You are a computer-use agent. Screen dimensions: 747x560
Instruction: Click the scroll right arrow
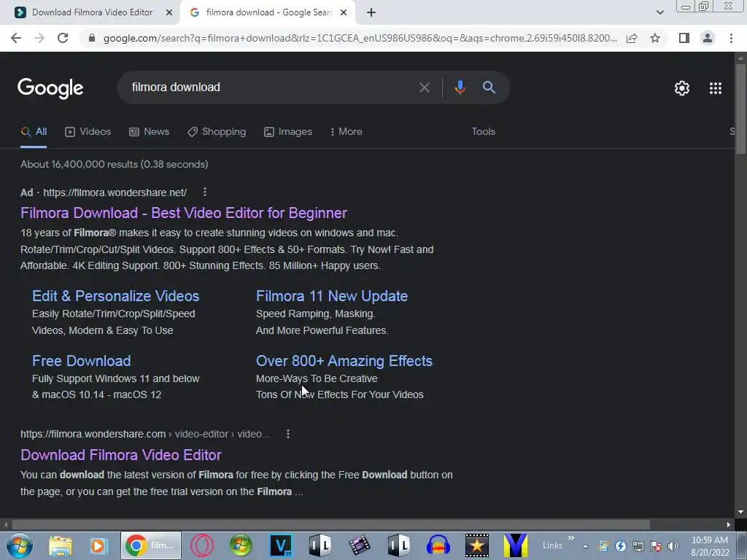click(x=729, y=524)
